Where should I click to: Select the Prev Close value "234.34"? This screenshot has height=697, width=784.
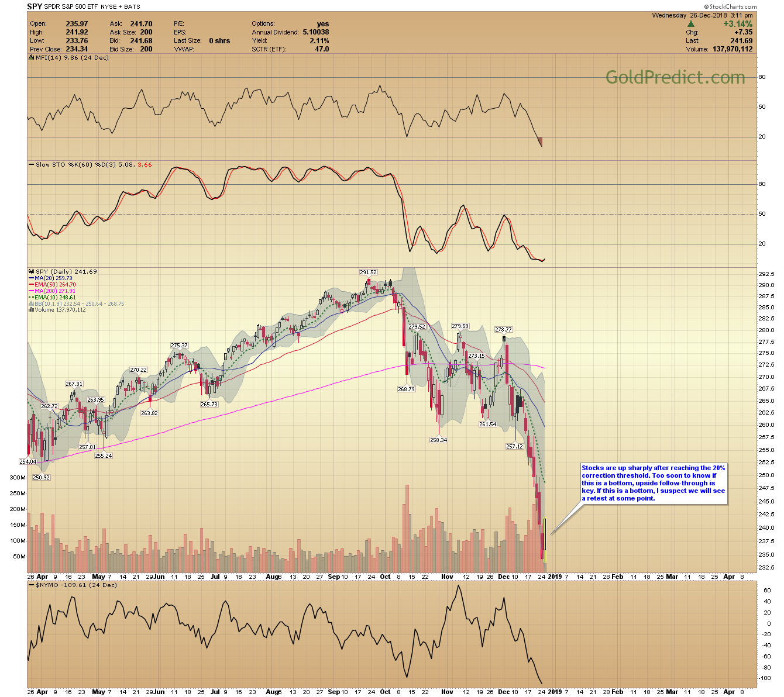click(x=77, y=49)
